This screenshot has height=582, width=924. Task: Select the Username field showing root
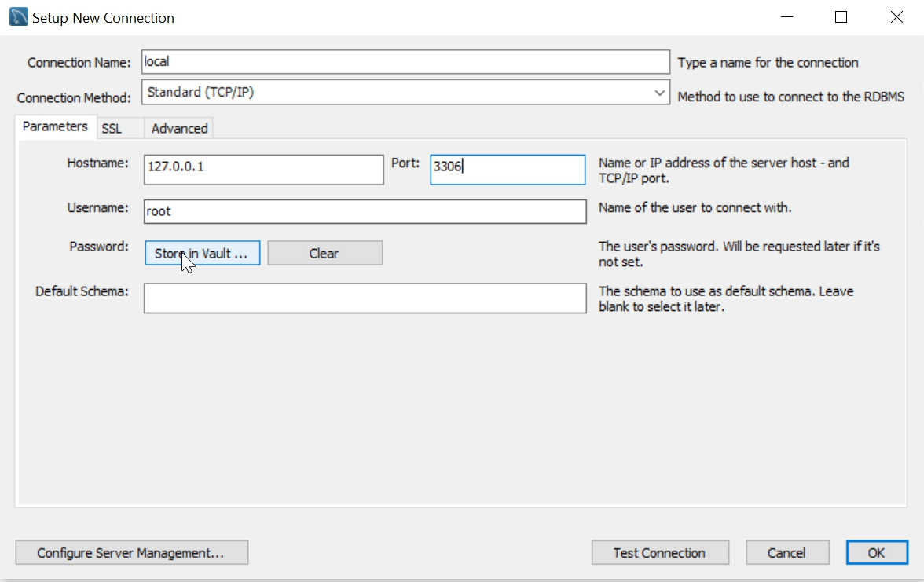click(x=364, y=211)
